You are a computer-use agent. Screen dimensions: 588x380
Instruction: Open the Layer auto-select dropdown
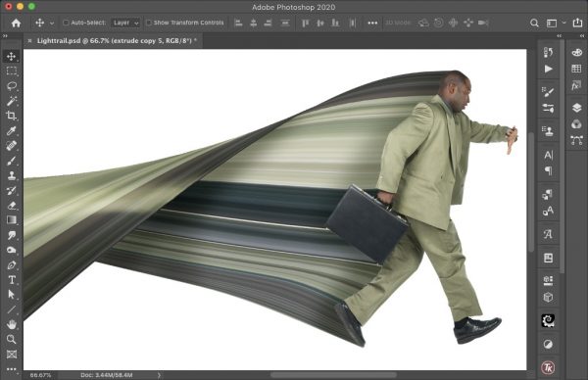point(126,23)
